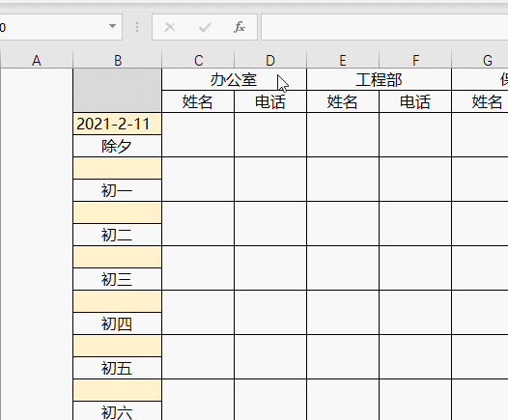The width and height of the screenshot is (508, 420).
Task: Click the vertical dots handle beside Name Box
Action: click(x=137, y=27)
